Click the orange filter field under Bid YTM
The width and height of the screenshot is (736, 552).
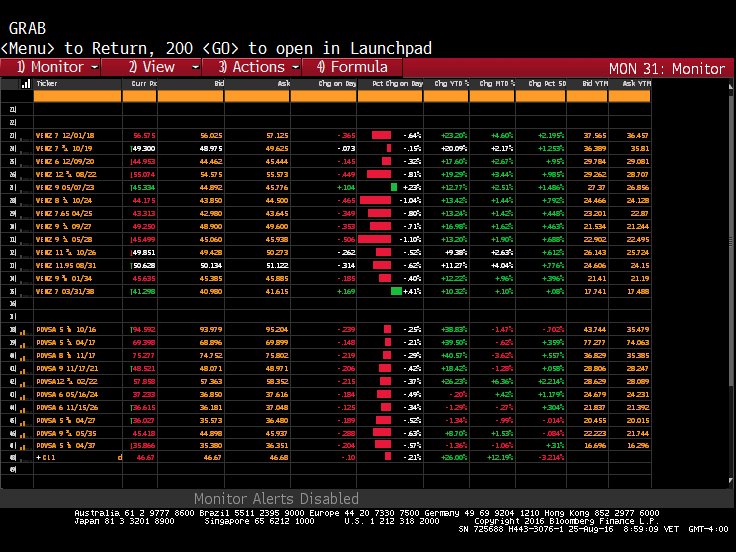click(587, 96)
